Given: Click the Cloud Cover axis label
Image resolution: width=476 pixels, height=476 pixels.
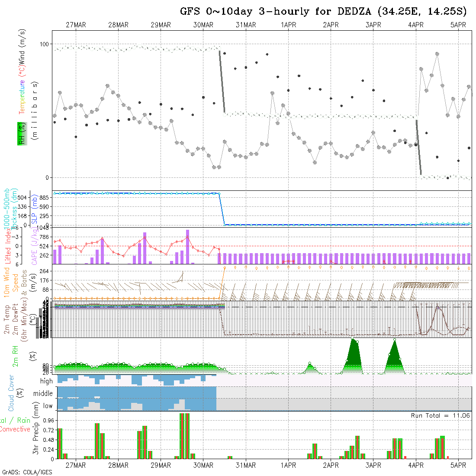Looking at the screenshot, I should tap(11, 393).
